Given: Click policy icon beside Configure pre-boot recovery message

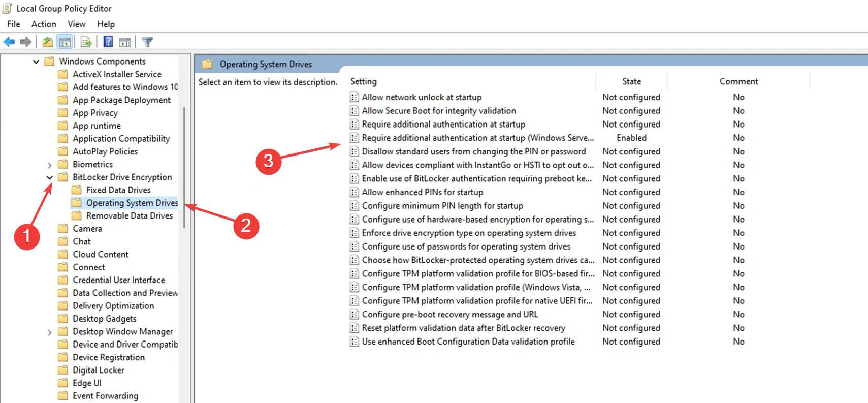Looking at the screenshot, I should click(354, 314).
